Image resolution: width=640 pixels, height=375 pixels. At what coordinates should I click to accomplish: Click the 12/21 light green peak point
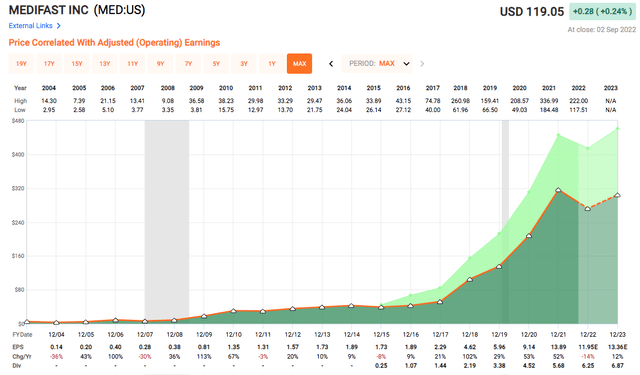point(558,135)
